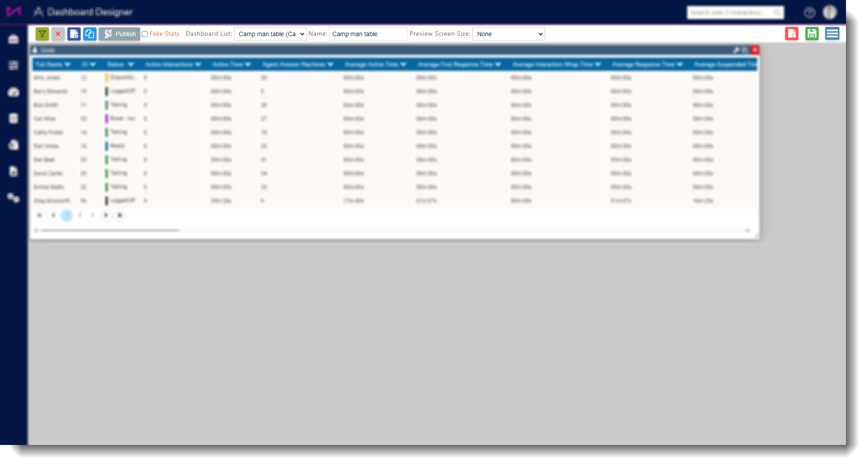868x467 pixels.
Task: Open the briefcase icon in sidebar
Action: [14, 39]
